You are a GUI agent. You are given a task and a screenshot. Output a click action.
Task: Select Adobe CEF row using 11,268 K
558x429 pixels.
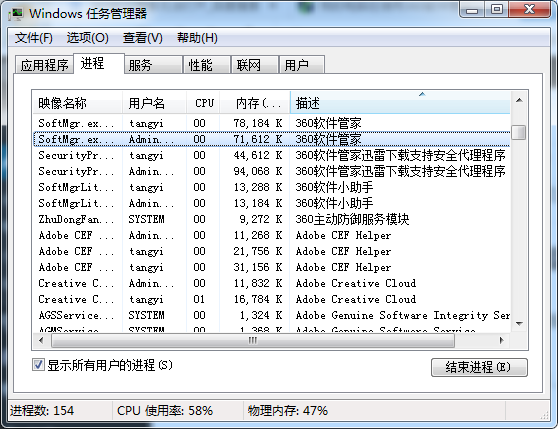coord(272,235)
